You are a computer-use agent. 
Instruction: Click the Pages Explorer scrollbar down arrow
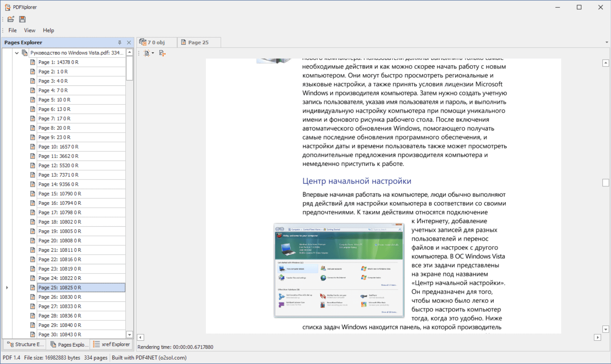[x=130, y=335]
